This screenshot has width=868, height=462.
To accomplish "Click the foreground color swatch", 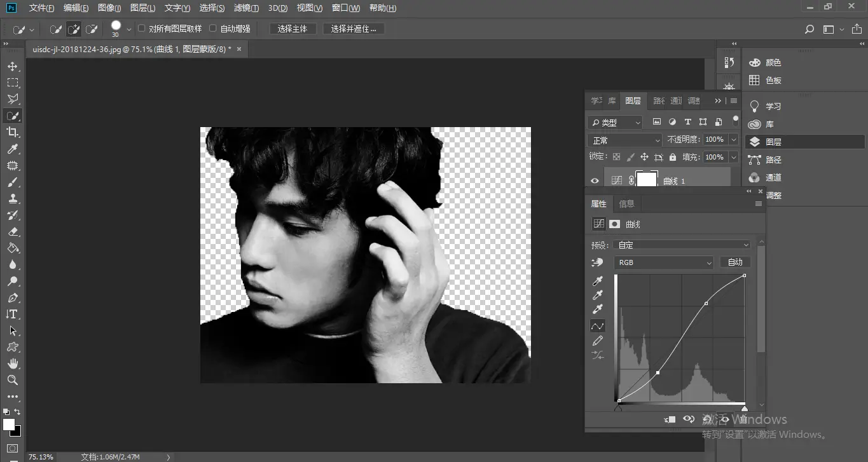I will pos(8,424).
